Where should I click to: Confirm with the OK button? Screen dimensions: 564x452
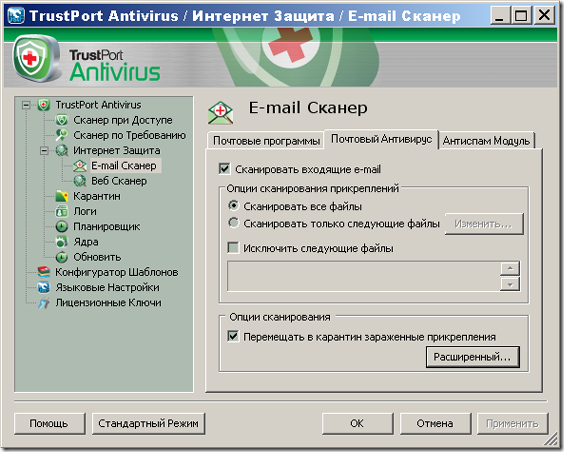tap(358, 424)
